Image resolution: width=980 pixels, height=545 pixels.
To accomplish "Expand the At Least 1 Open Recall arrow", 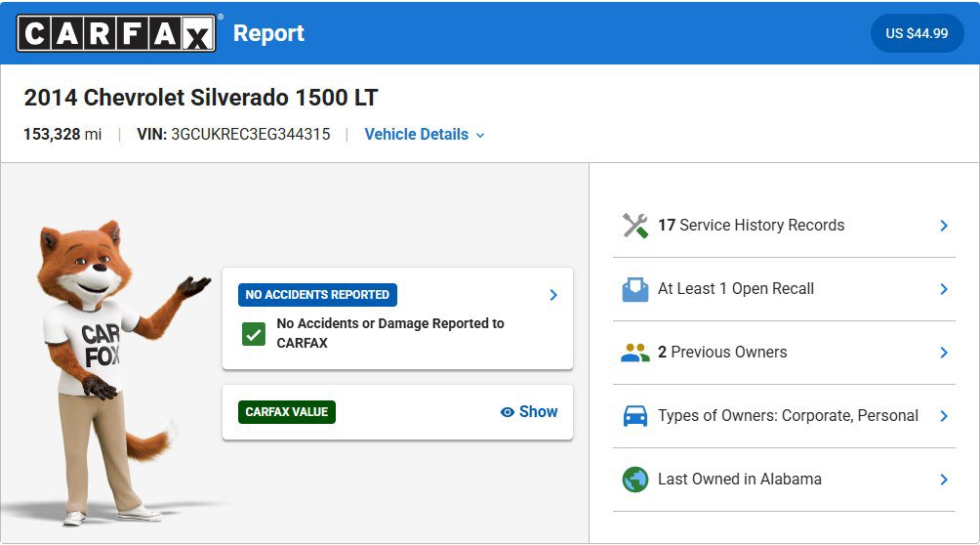I will click(x=944, y=289).
